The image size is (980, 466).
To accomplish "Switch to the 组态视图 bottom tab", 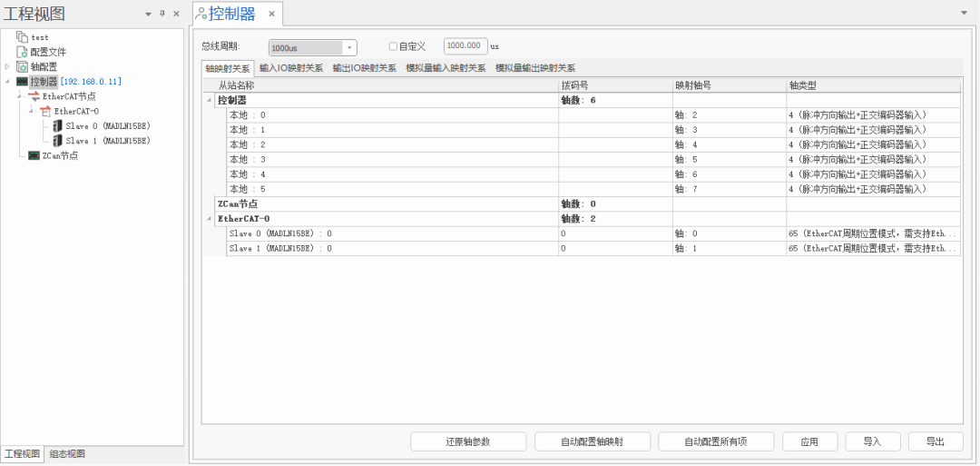I will click(67, 454).
